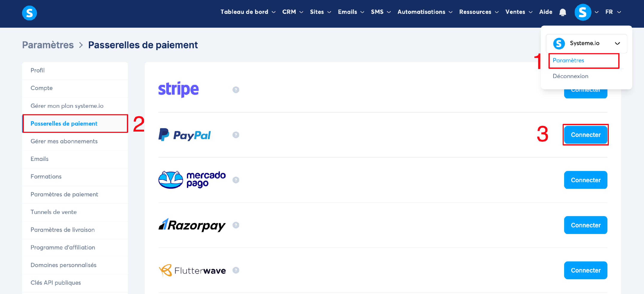The width and height of the screenshot is (644, 294).
Task: Click the help icon next to Razorpay
Action: [x=235, y=225]
